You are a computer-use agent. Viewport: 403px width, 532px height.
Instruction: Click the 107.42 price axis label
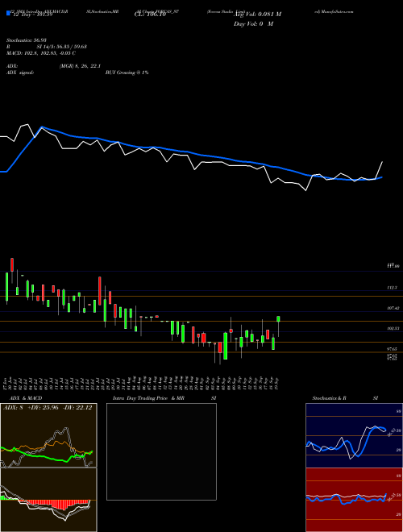393,308
